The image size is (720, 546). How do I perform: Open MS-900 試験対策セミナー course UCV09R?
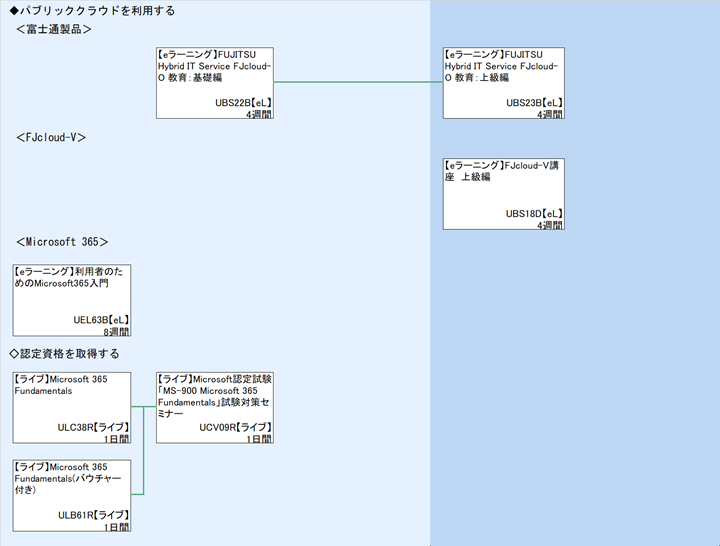pyautogui.click(x=215, y=408)
